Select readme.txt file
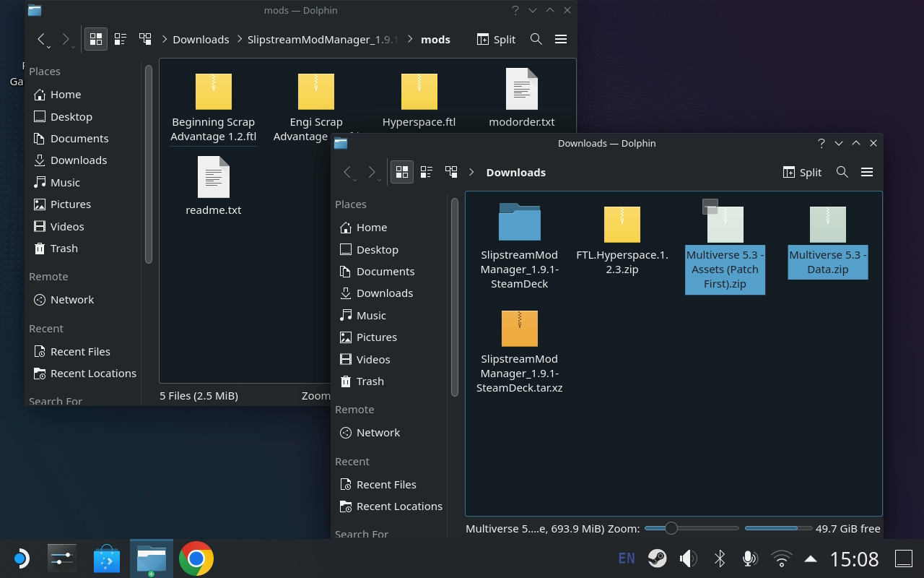 214,186
